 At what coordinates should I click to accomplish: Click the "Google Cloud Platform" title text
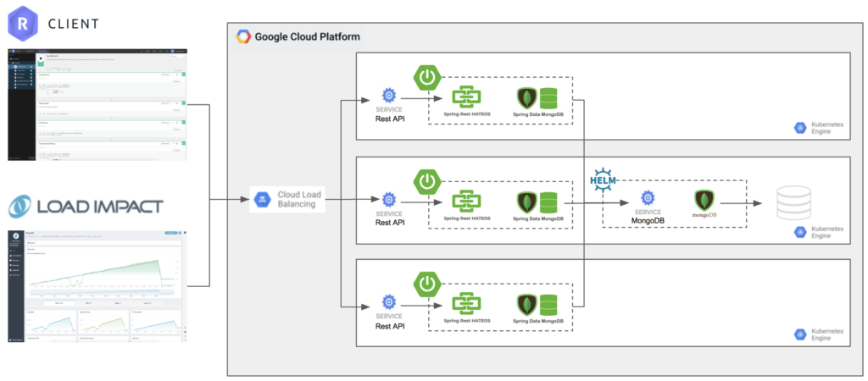(x=307, y=37)
